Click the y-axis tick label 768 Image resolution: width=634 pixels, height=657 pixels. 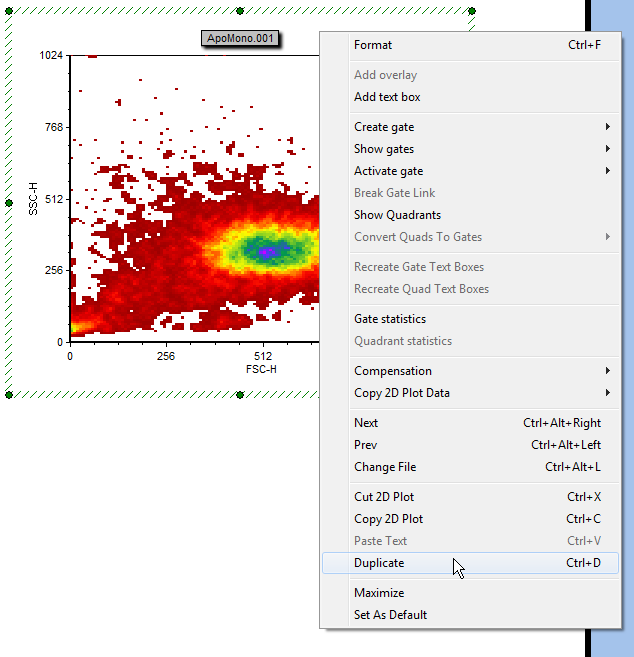point(54,127)
